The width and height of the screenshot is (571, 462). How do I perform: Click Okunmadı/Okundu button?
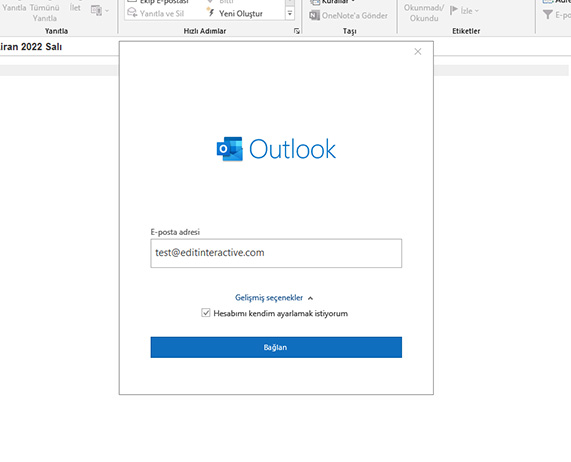click(x=424, y=13)
